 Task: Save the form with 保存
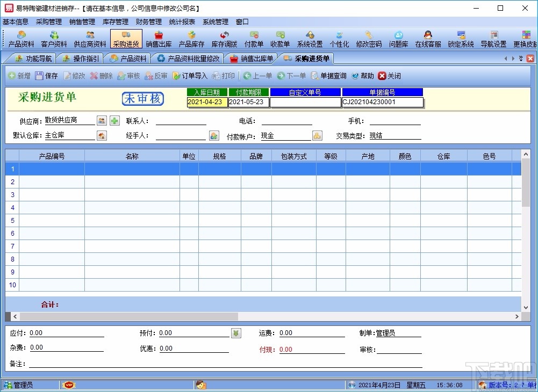[47, 76]
